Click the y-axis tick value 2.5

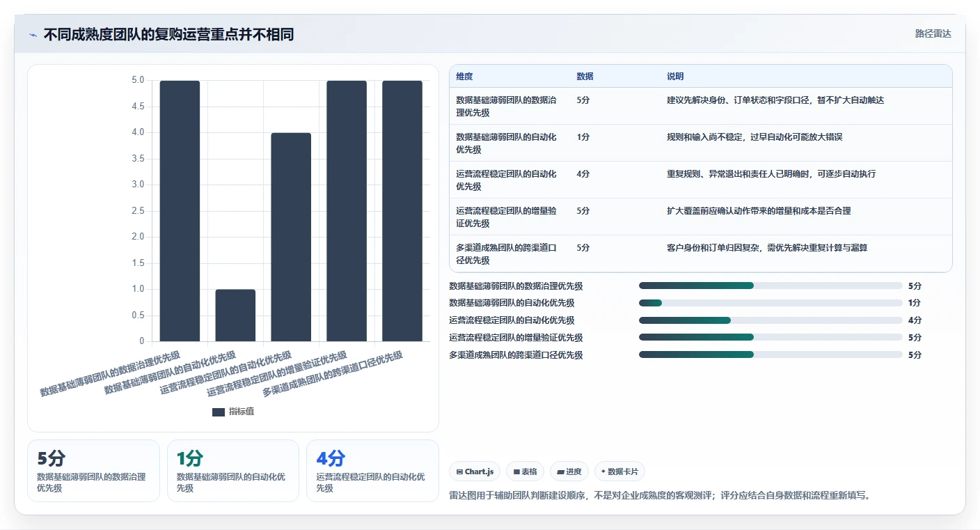(138, 210)
